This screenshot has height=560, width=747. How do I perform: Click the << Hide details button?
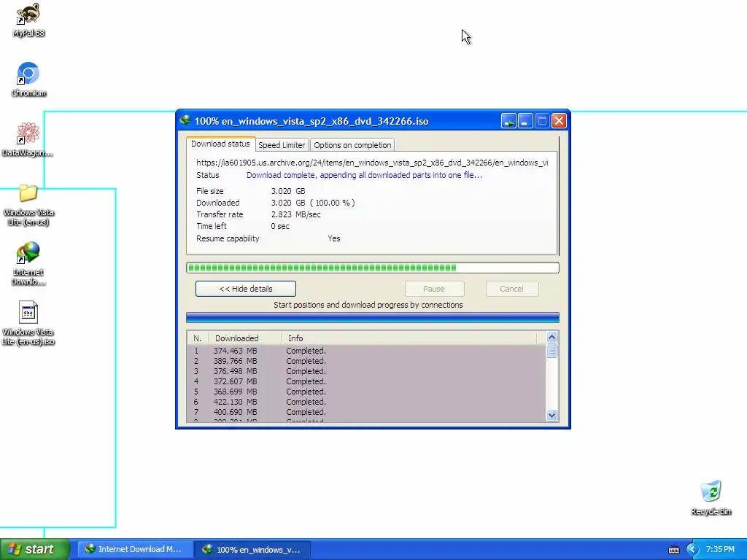(x=246, y=289)
